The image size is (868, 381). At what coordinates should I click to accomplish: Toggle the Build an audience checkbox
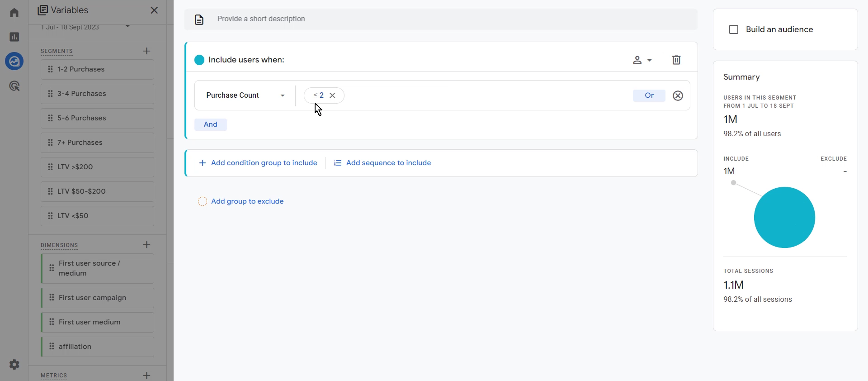tap(734, 29)
